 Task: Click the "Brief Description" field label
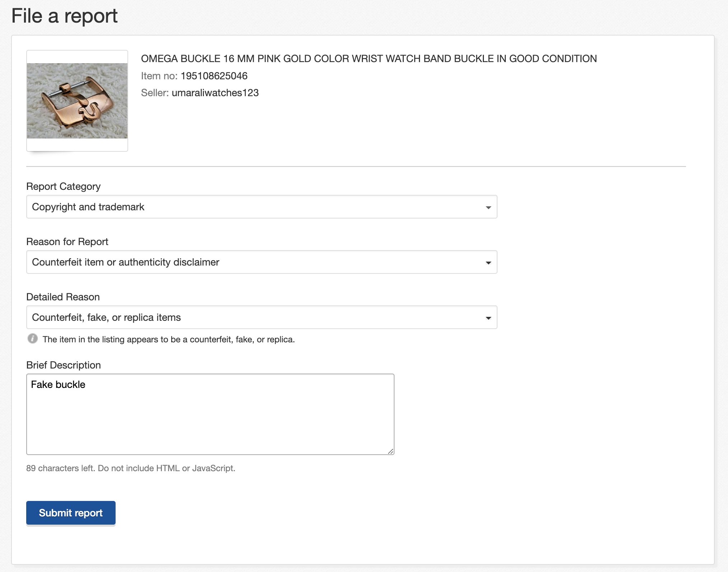(x=64, y=365)
